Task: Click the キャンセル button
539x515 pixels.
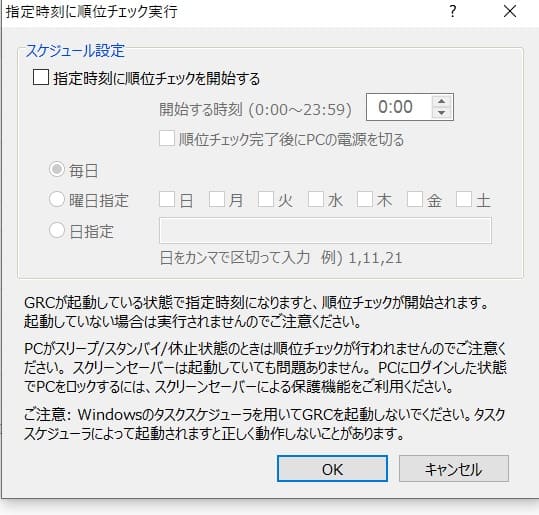Action: point(454,469)
